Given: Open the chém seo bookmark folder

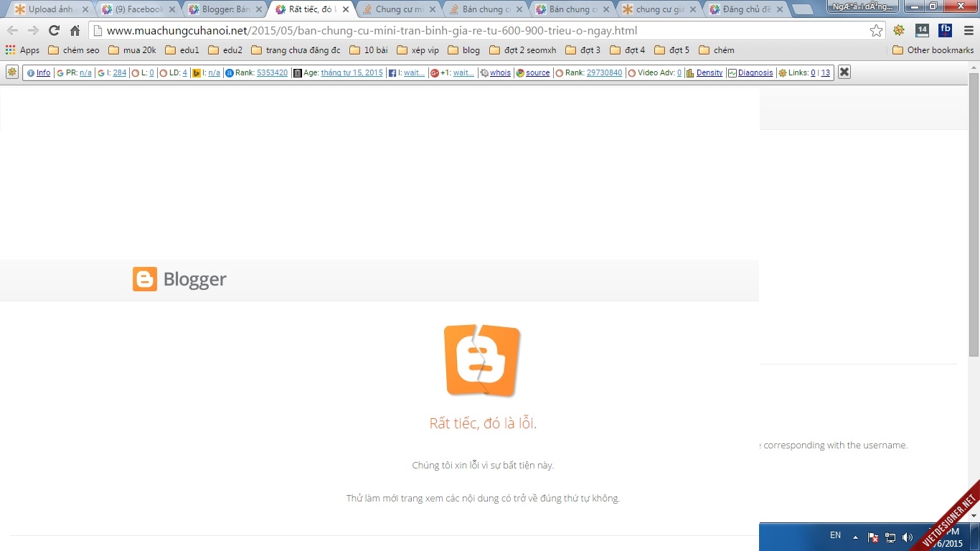Looking at the screenshot, I should pos(74,50).
